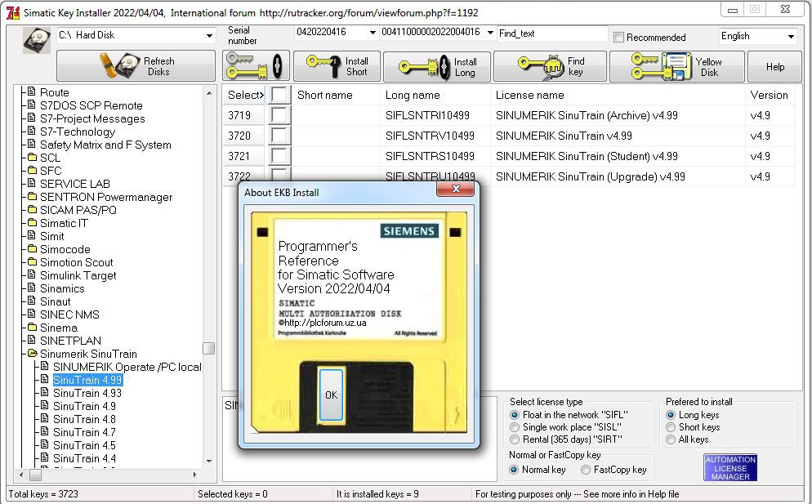This screenshot has height=504, width=812.
Task: Open the C:\ Hard Disk drive dropdown
Action: (x=209, y=36)
